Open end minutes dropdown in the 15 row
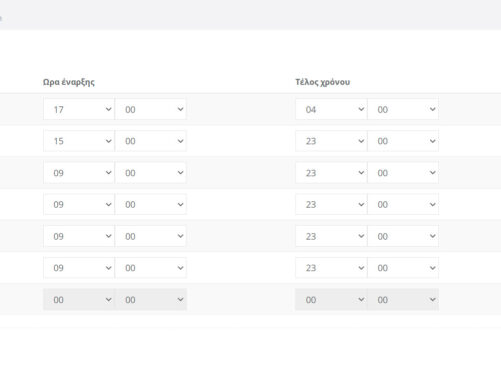The height and width of the screenshot is (374, 501). (403, 141)
